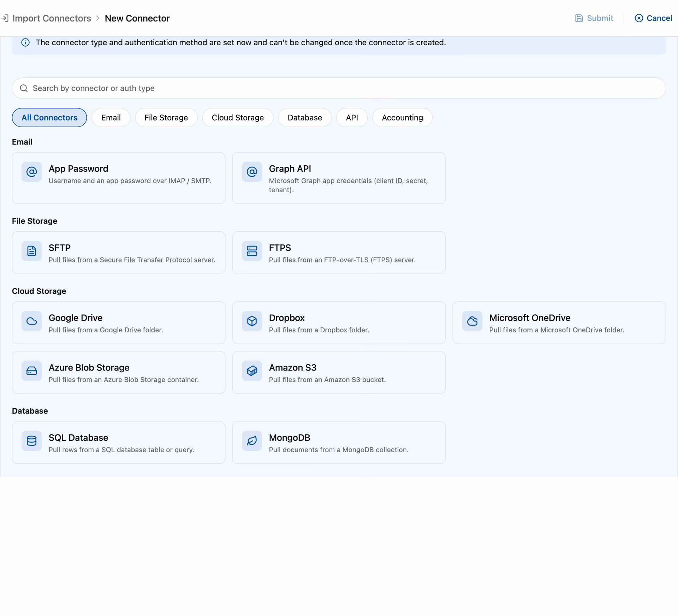Select the API filter chip
Viewport: 678px width, 616px height.
(352, 118)
